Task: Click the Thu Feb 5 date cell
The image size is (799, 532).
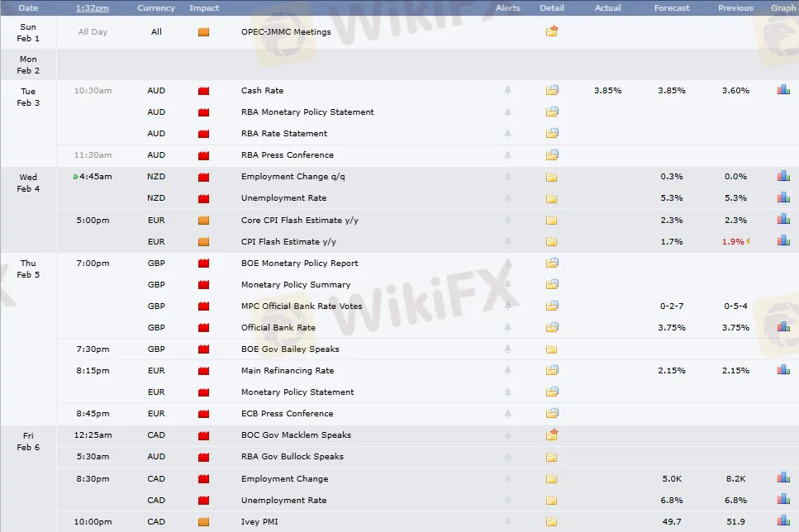Action: coord(28,268)
